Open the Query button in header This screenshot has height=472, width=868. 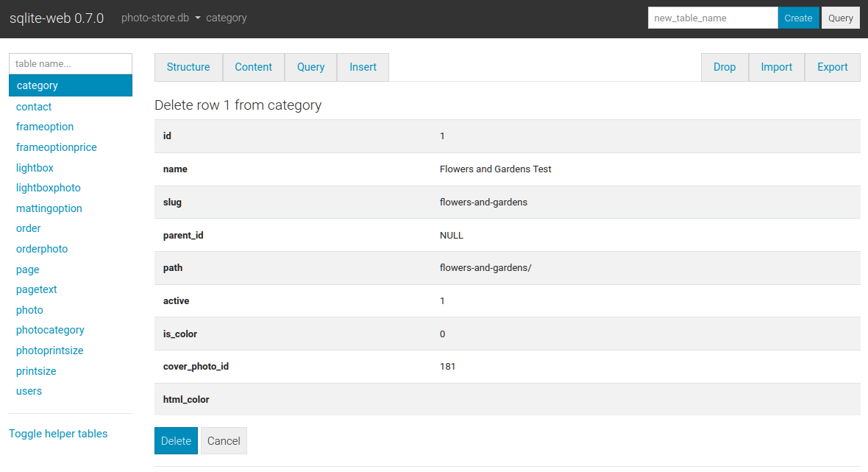tap(840, 18)
